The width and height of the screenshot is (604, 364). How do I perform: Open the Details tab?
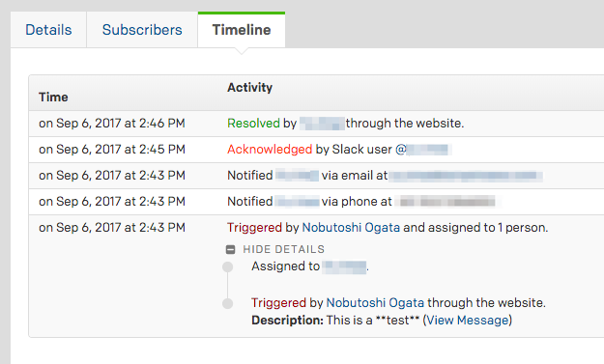[x=48, y=30]
